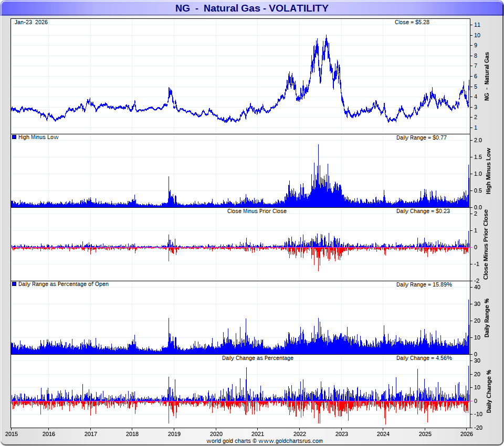Click 'Daily Range = 15.89%' value
The height and width of the screenshot is (446, 504).
point(424,285)
